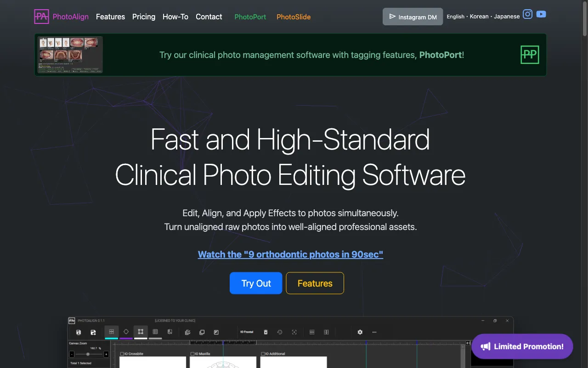Click the yellow-outlined Features button
Screen dimensions: 588x368
pyautogui.click(x=315, y=283)
